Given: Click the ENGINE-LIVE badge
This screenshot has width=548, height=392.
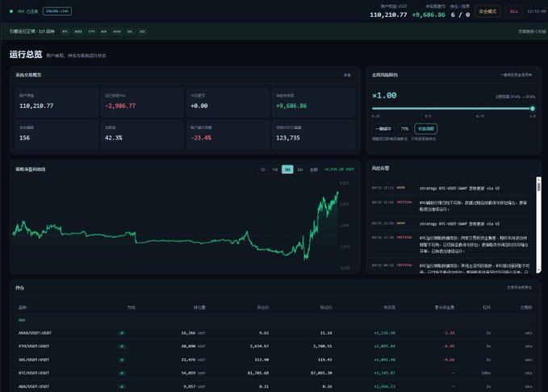Looking at the screenshot, I should (57, 11).
